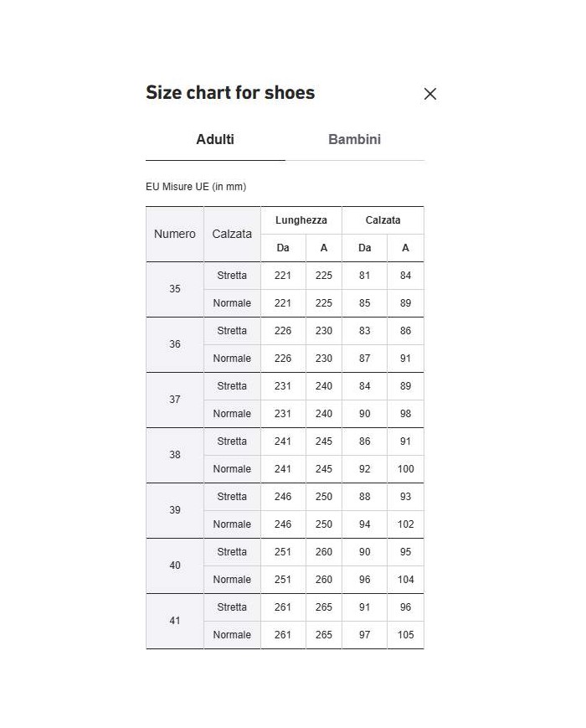Click size 41 row label
586x728 pixels.
(175, 621)
